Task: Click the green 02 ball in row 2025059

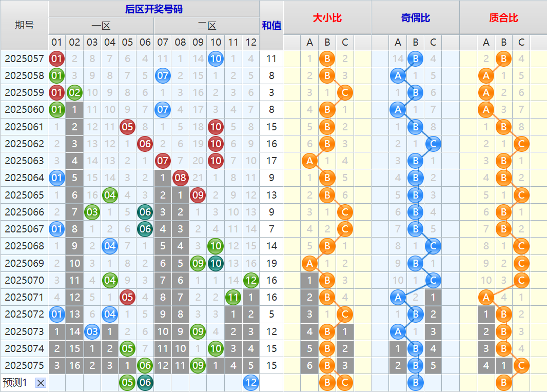Action: tap(74, 92)
